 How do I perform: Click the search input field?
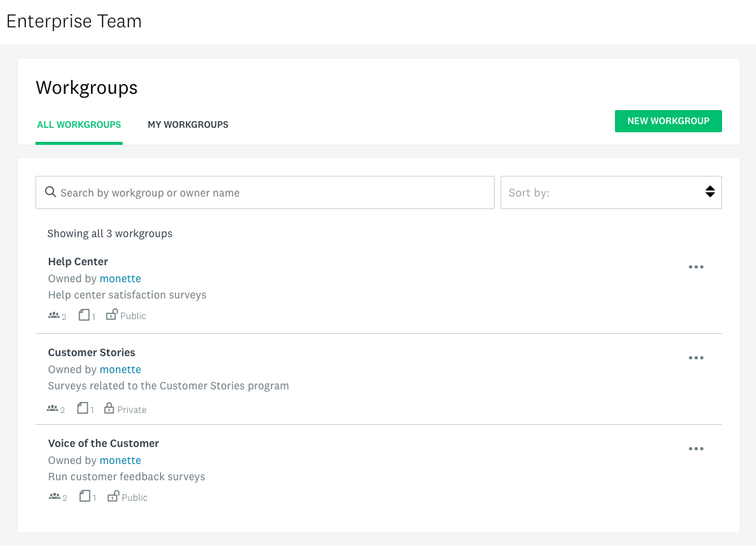coord(265,192)
